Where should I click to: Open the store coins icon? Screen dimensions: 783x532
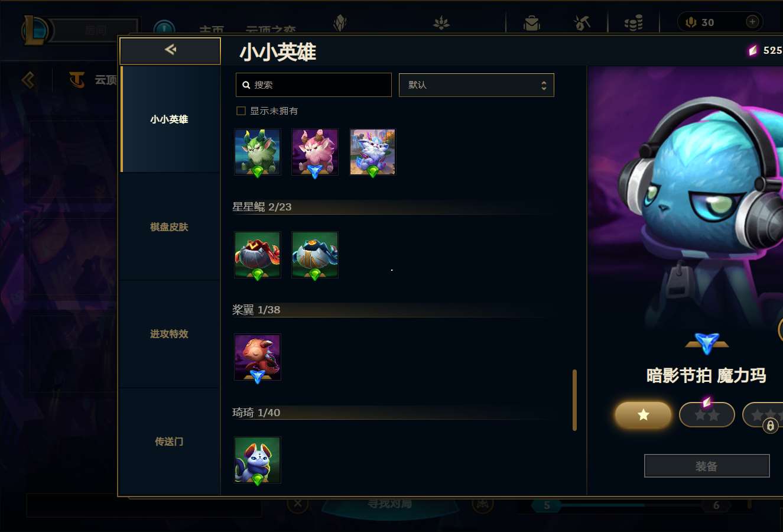(x=633, y=23)
